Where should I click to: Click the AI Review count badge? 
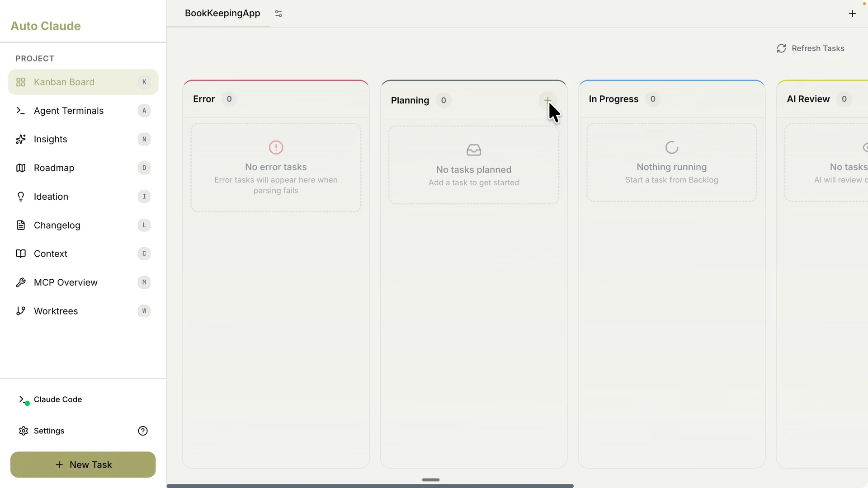pyautogui.click(x=844, y=99)
